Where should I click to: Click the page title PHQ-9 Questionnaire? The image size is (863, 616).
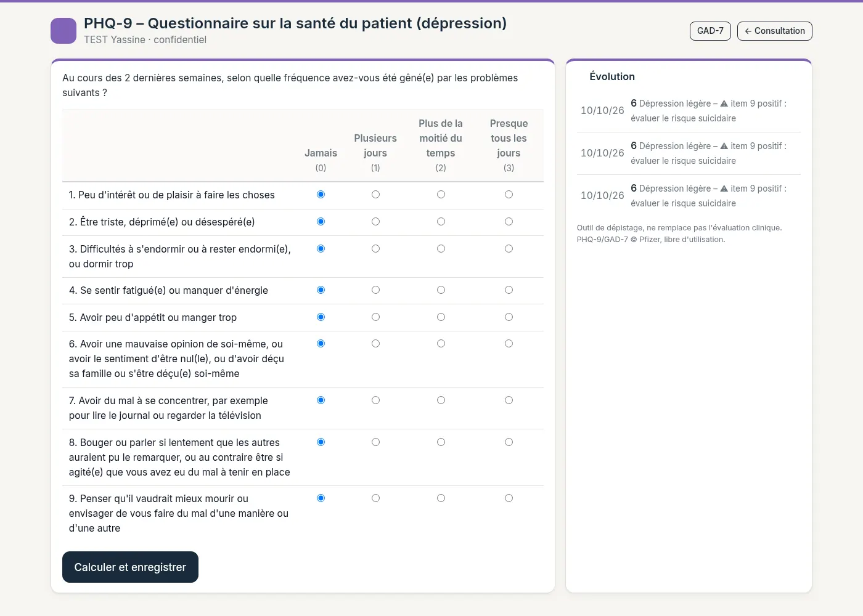coord(295,23)
